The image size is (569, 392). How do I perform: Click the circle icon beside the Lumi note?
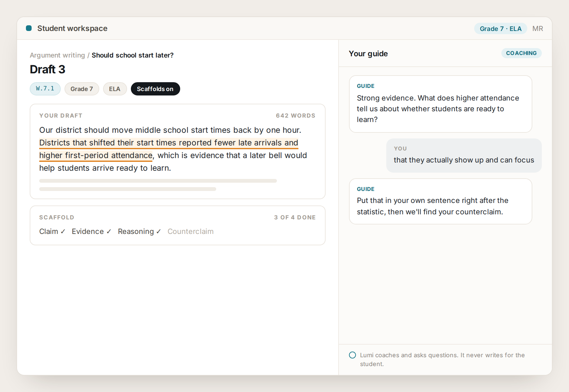click(352, 355)
